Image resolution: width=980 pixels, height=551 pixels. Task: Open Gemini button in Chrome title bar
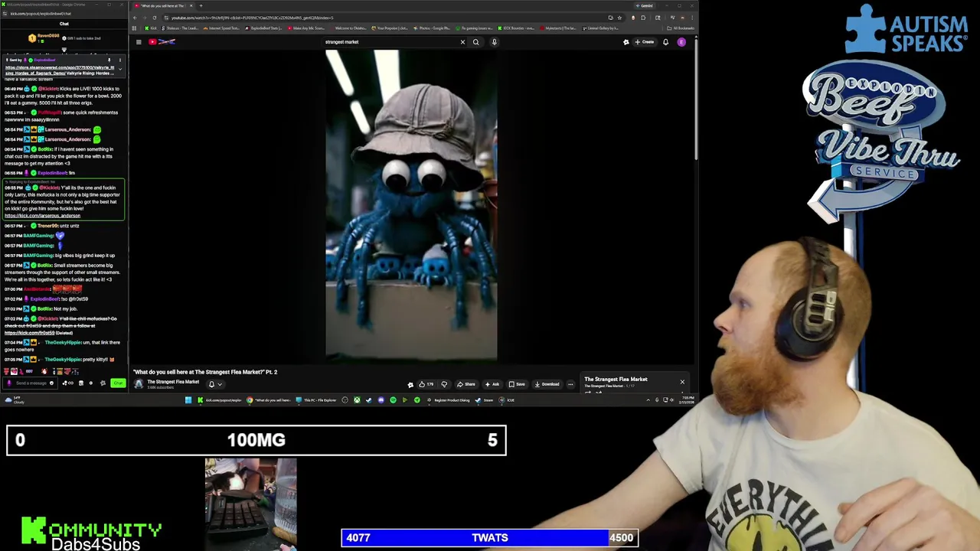coord(646,5)
